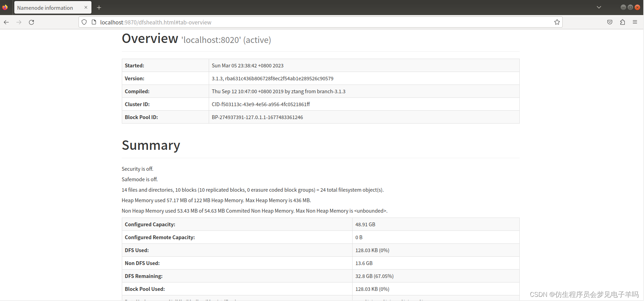644x301 pixels.
Task: Click the Overview heading
Action: click(x=150, y=38)
